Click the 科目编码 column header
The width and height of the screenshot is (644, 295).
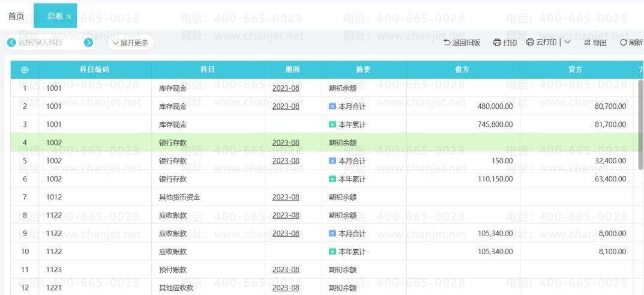coord(94,70)
